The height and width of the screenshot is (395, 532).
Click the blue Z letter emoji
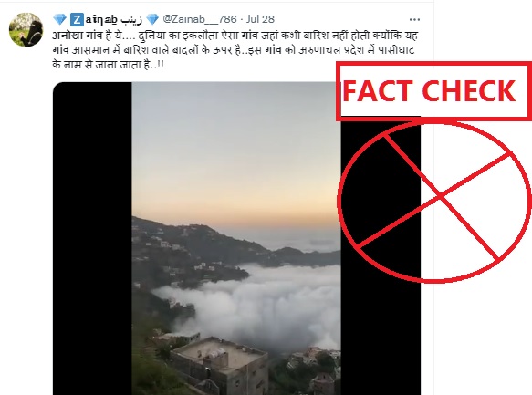tap(77, 20)
